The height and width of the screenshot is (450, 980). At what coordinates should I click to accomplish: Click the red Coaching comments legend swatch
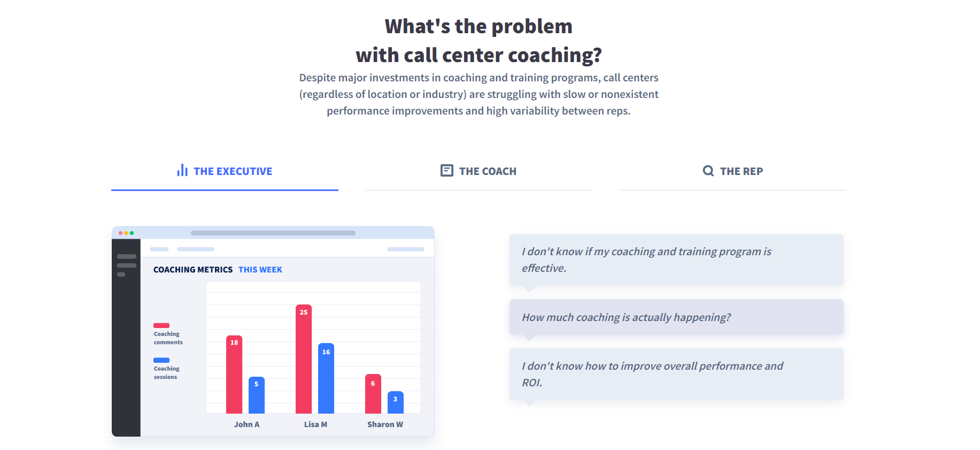pyautogui.click(x=161, y=325)
